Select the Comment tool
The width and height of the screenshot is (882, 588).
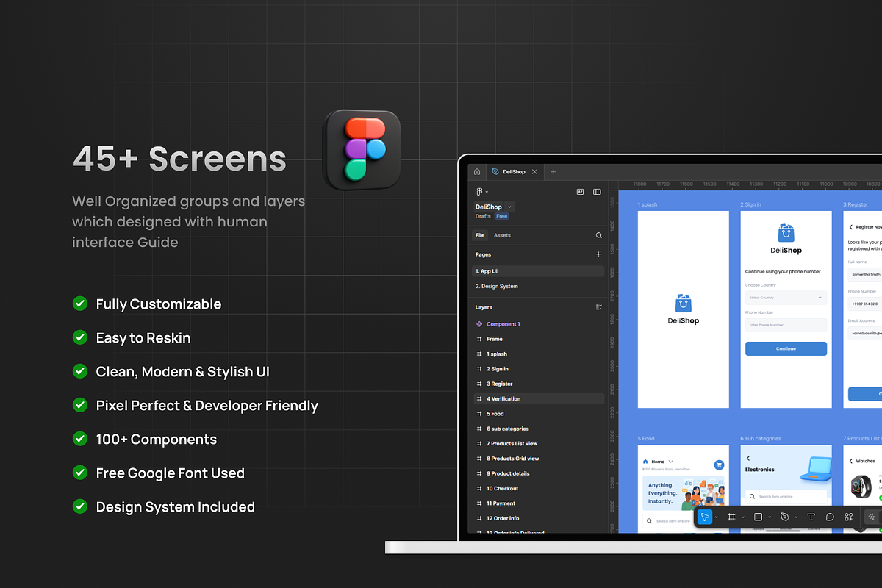830,517
